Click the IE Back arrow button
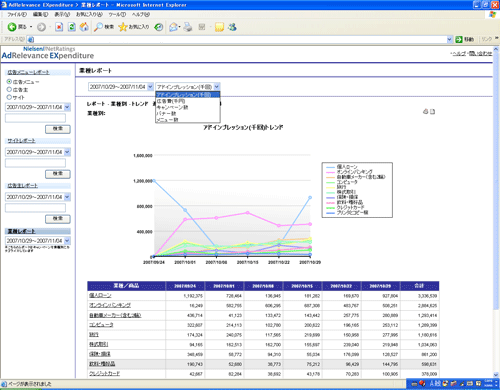The image size is (500, 390). pos(12,27)
